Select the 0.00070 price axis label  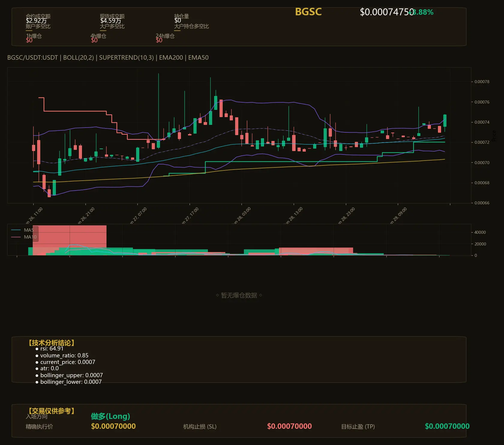pos(482,163)
